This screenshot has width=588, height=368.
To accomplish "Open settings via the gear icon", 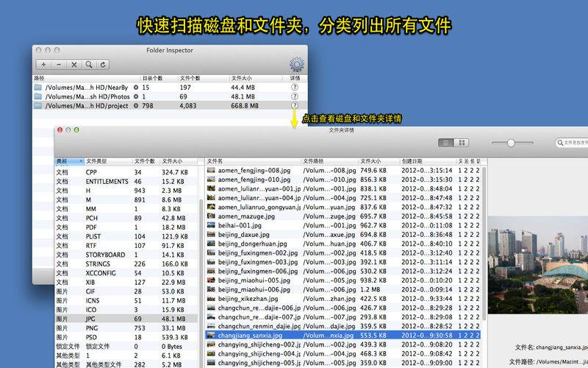I will coord(296,65).
